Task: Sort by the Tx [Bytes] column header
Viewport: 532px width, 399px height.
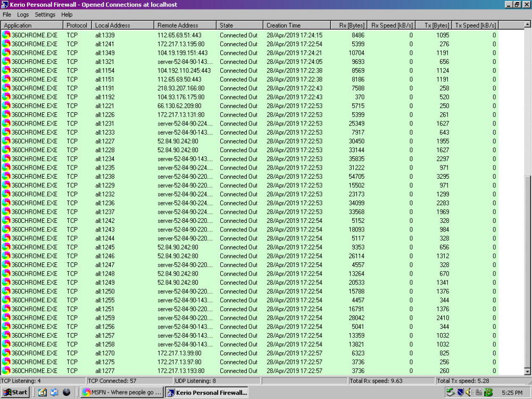Action: click(x=434, y=26)
